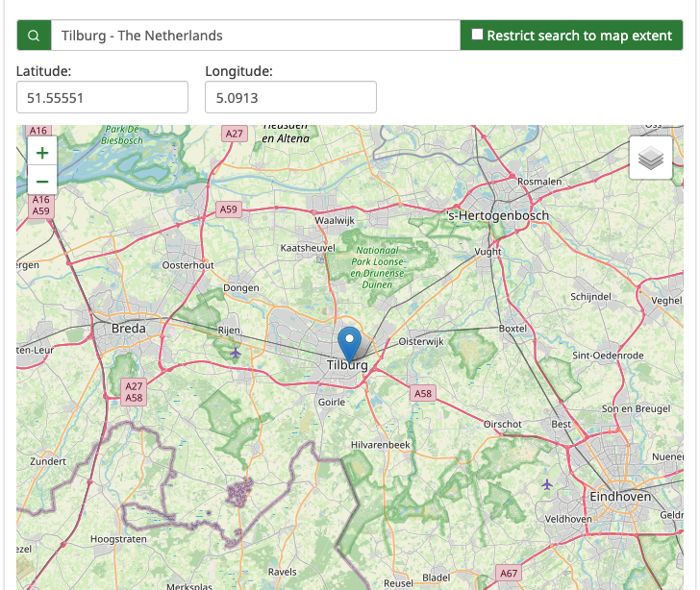Enable Restrict search to map extent checkbox
Image resolution: width=700 pixels, height=590 pixels.
[x=477, y=35]
